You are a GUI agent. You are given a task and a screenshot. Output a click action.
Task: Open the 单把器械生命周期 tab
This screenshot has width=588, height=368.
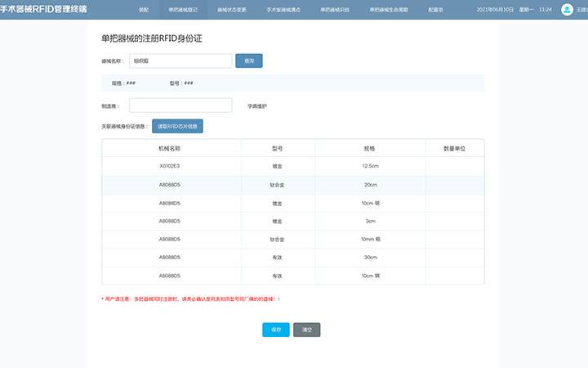pos(388,10)
